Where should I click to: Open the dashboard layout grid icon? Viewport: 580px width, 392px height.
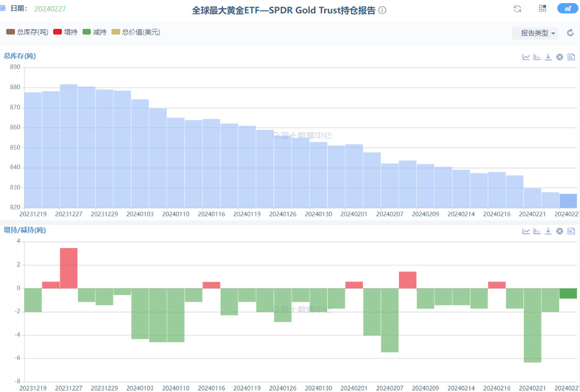[x=542, y=8]
